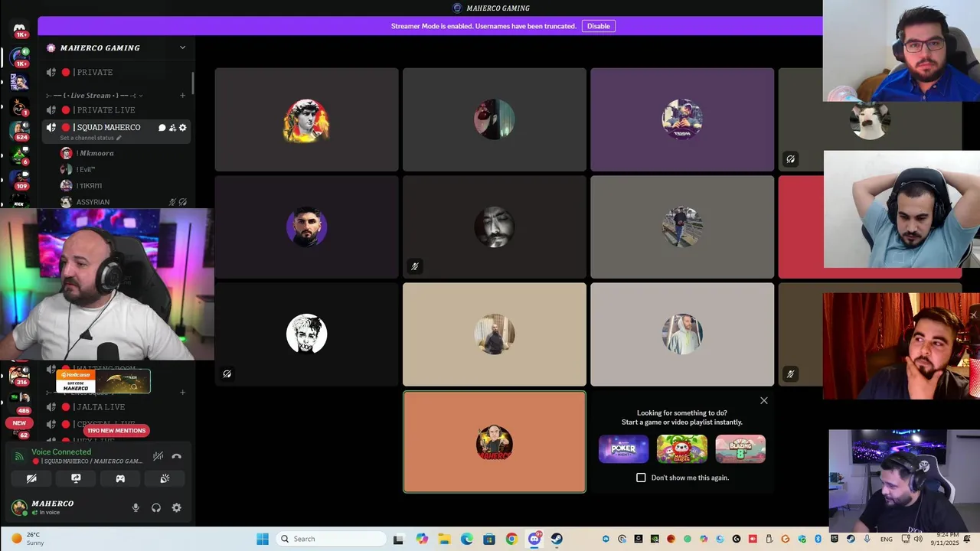Open chat for SQUAD MAHERCO channel
Viewport: 980px width, 551px height.
coord(162,128)
